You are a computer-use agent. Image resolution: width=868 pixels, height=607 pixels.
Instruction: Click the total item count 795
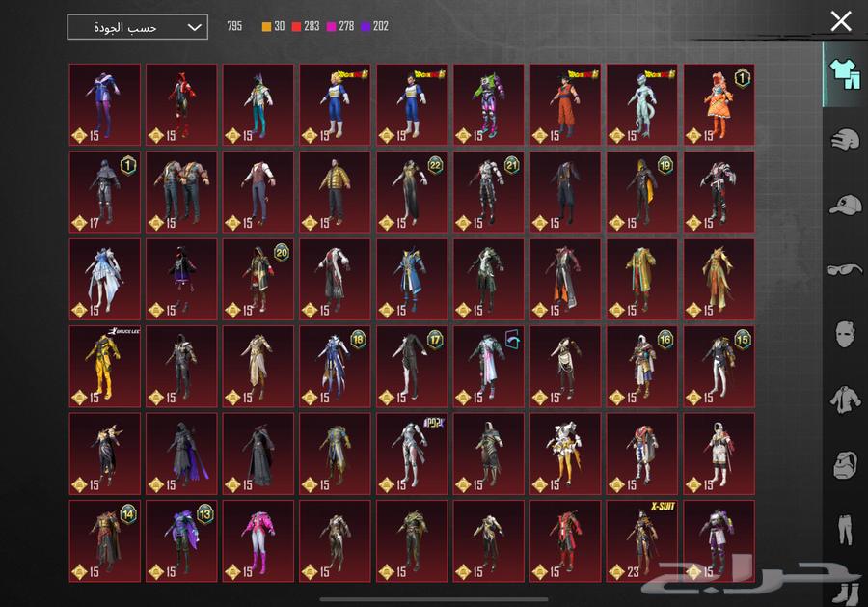[234, 26]
